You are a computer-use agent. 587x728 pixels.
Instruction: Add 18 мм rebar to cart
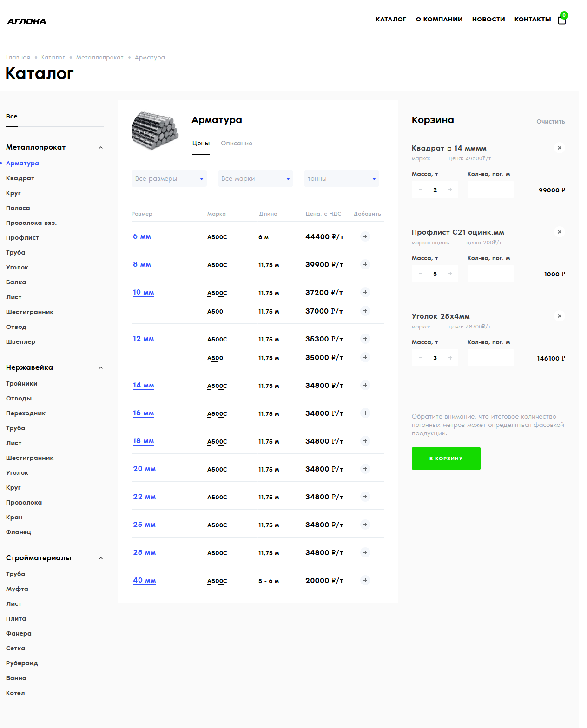click(365, 441)
